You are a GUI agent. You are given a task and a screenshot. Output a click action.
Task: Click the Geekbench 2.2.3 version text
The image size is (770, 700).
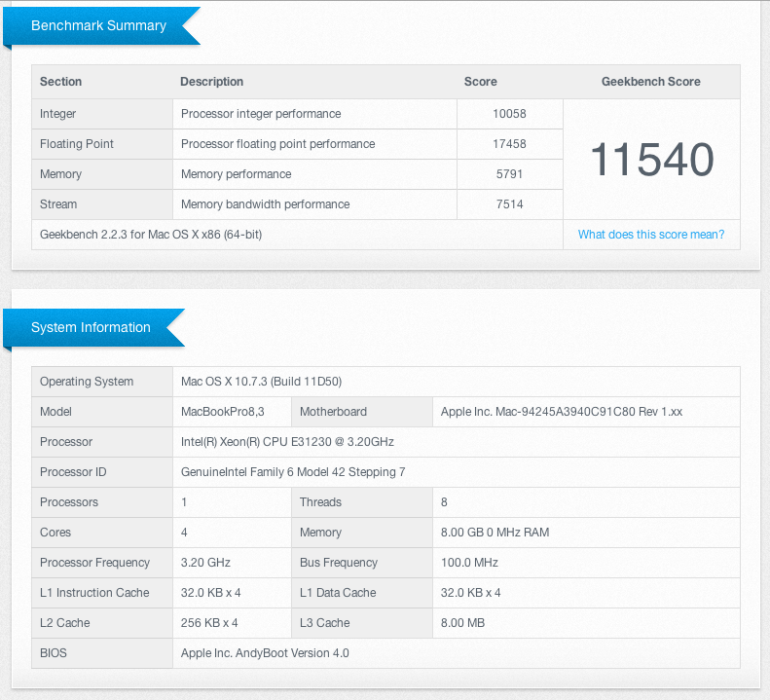[x=151, y=235]
